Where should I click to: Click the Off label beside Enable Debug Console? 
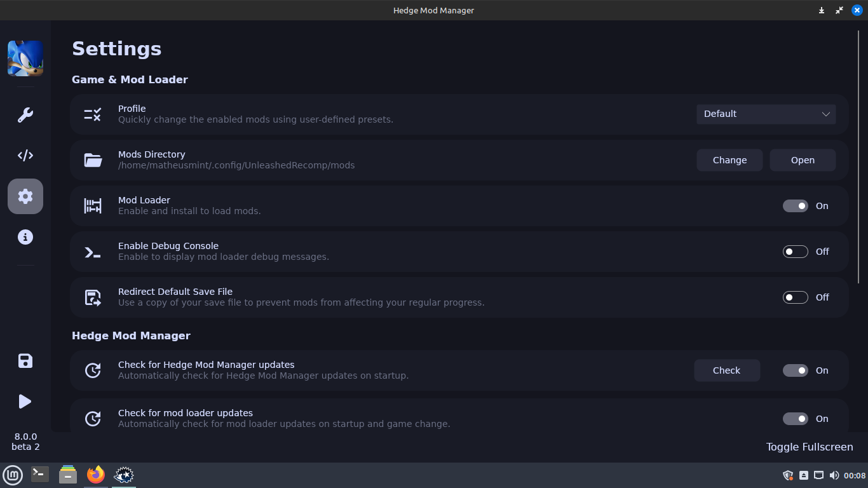coord(822,252)
